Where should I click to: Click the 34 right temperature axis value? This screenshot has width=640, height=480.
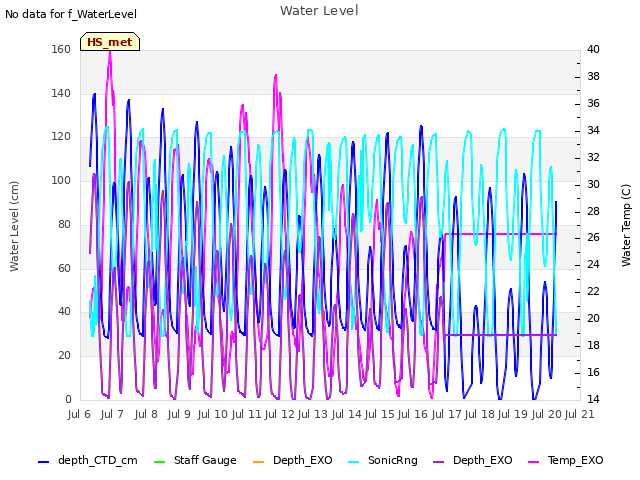(x=593, y=131)
